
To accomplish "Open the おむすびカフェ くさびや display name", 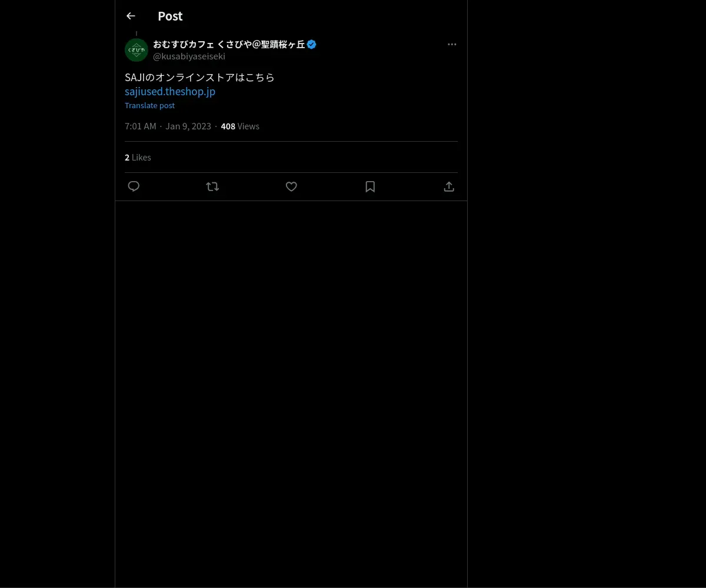I will (229, 44).
